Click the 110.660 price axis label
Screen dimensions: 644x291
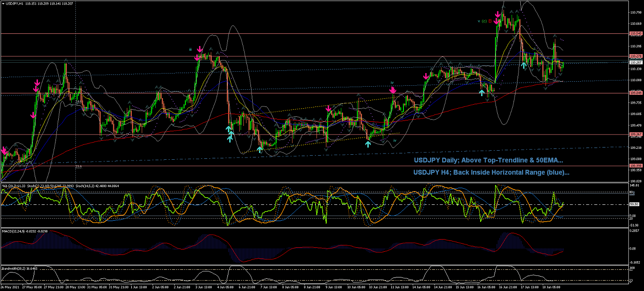pos(636,23)
